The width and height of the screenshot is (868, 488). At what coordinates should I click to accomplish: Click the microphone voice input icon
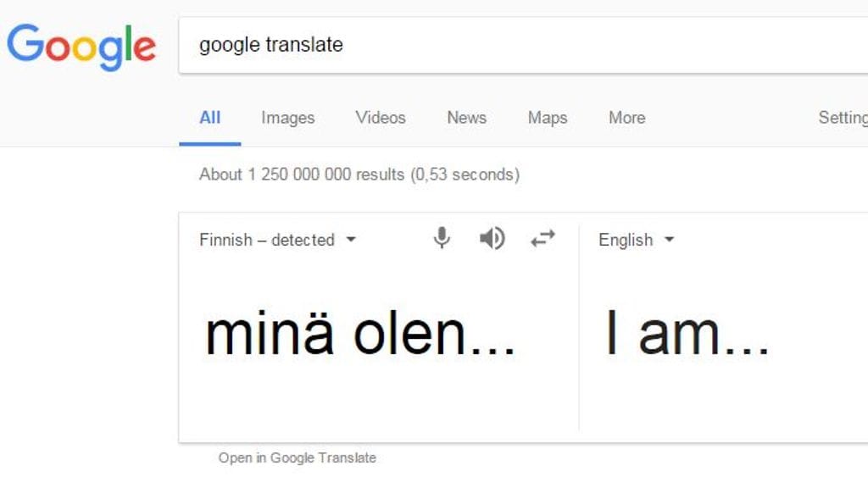pos(442,239)
